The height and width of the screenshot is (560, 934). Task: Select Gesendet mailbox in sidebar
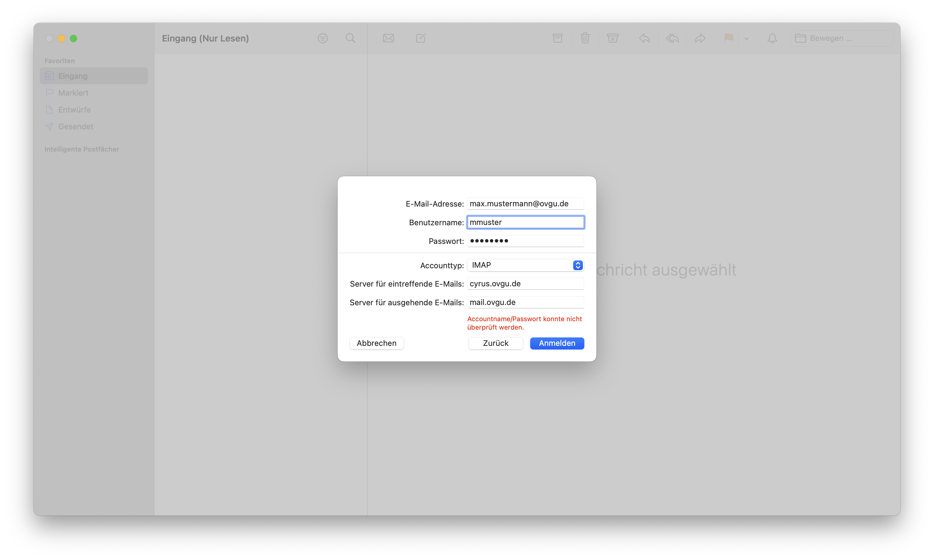76,126
